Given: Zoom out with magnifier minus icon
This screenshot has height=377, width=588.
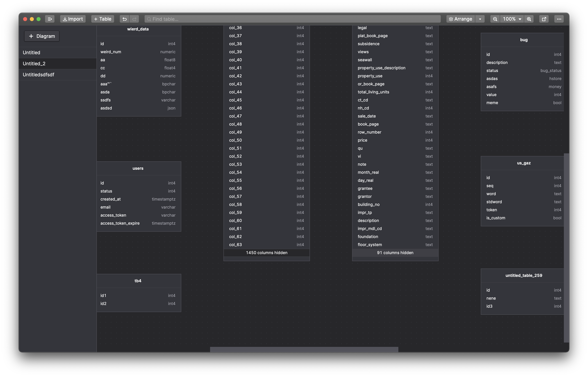Looking at the screenshot, I should 495,19.
